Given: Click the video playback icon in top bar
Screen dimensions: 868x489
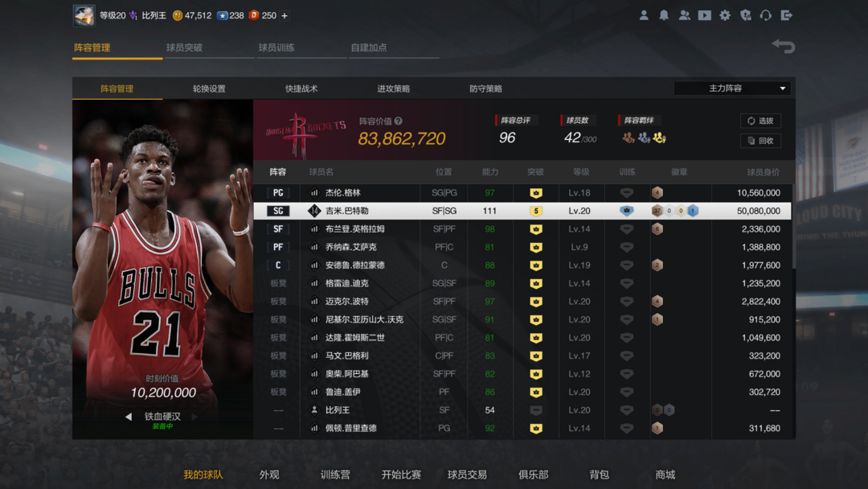Looking at the screenshot, I should point(705,15).
